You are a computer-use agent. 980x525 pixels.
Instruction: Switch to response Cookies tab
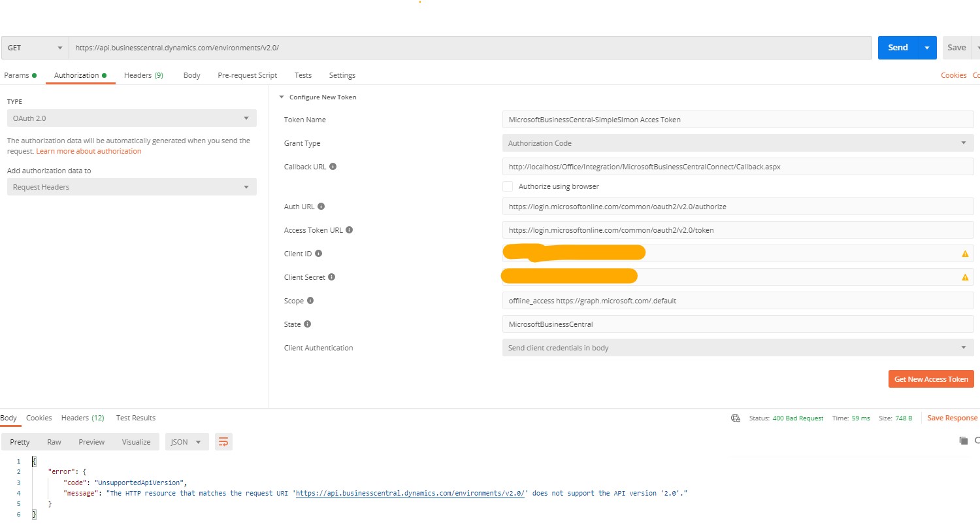(39, 418)
